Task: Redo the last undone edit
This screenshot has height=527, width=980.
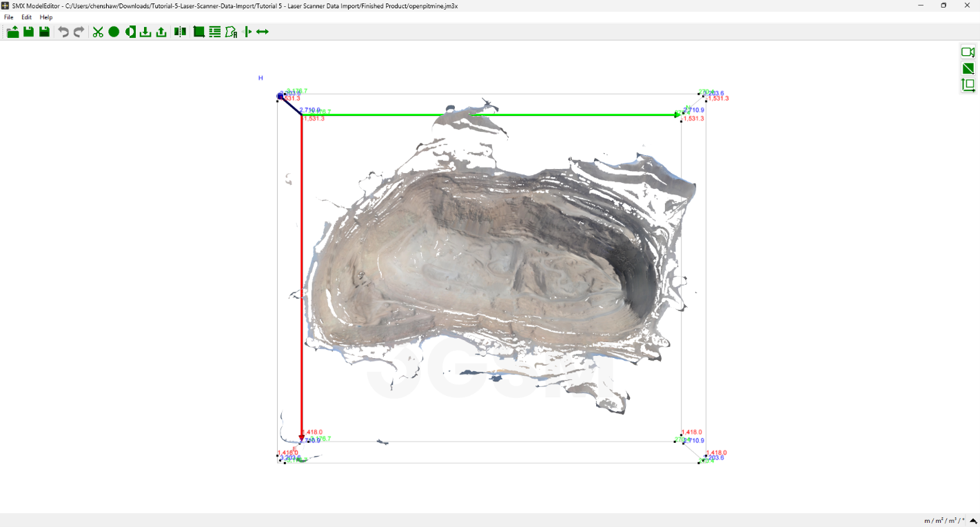Action: 79,32
